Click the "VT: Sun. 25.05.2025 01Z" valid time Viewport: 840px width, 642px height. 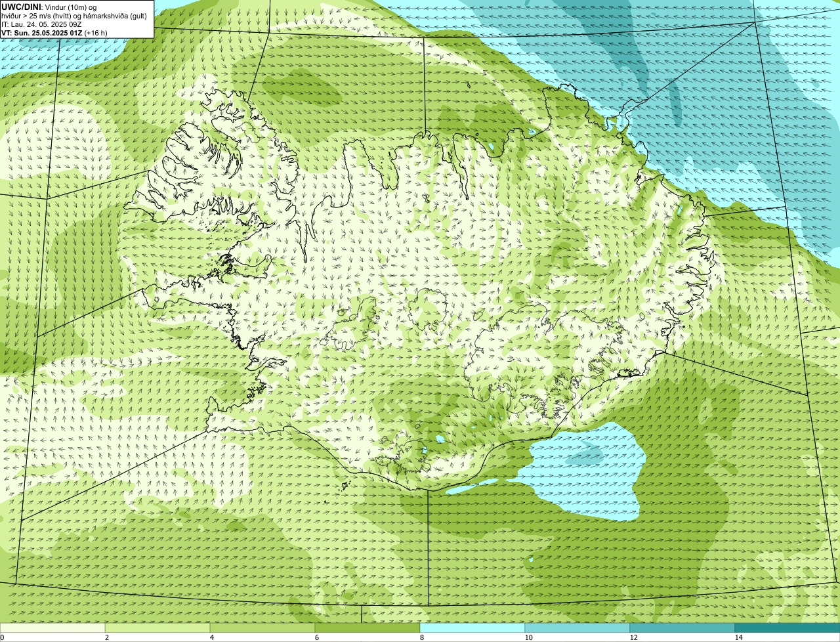pyautogui.click(x=42, y=32)
